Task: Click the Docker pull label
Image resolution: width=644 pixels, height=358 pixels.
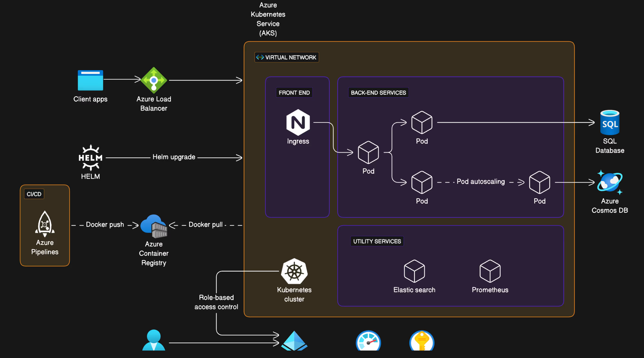Action: tap(205, 225)
